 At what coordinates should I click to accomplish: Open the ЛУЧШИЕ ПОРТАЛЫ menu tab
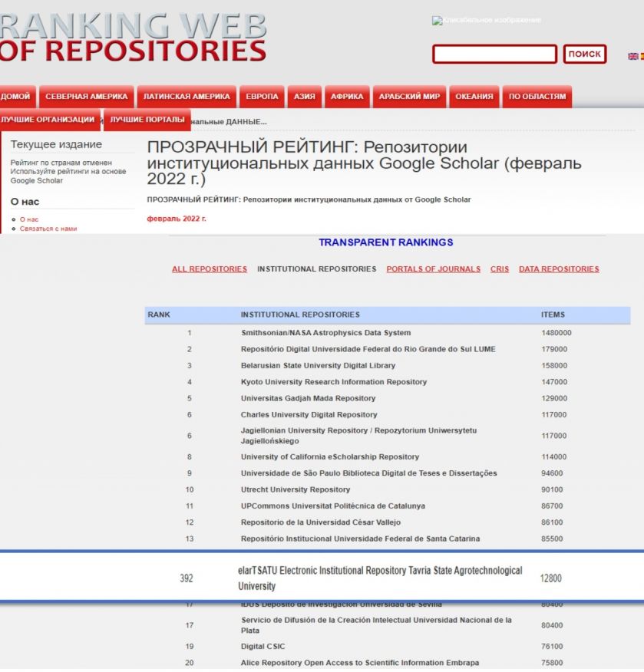tap(147, 120)
